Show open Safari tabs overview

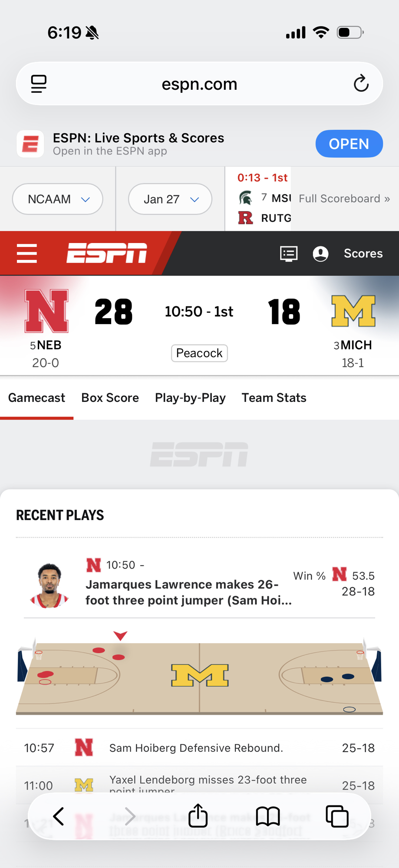pos(337,816)
